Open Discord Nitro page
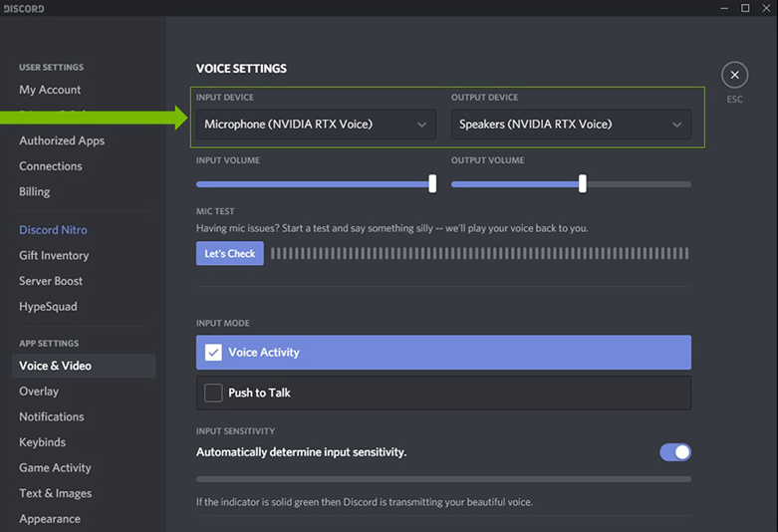The image size is (778, 532). click(x=53, y=230)
